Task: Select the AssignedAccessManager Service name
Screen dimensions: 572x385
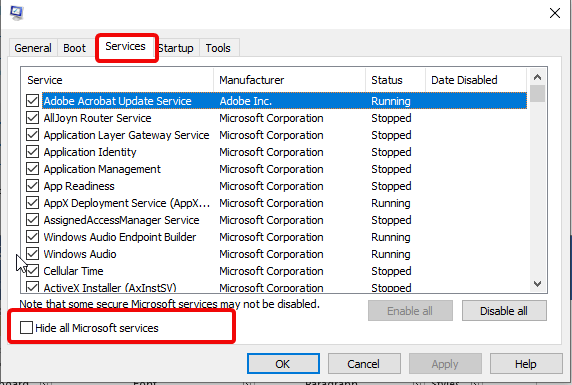Action: click(x=121, y=220)
